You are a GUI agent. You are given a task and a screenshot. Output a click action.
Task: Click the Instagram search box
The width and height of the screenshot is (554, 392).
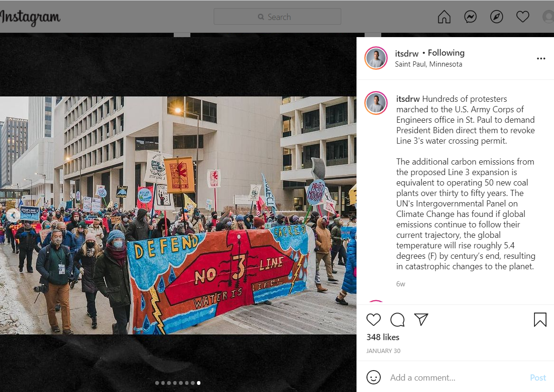point(277,17)
